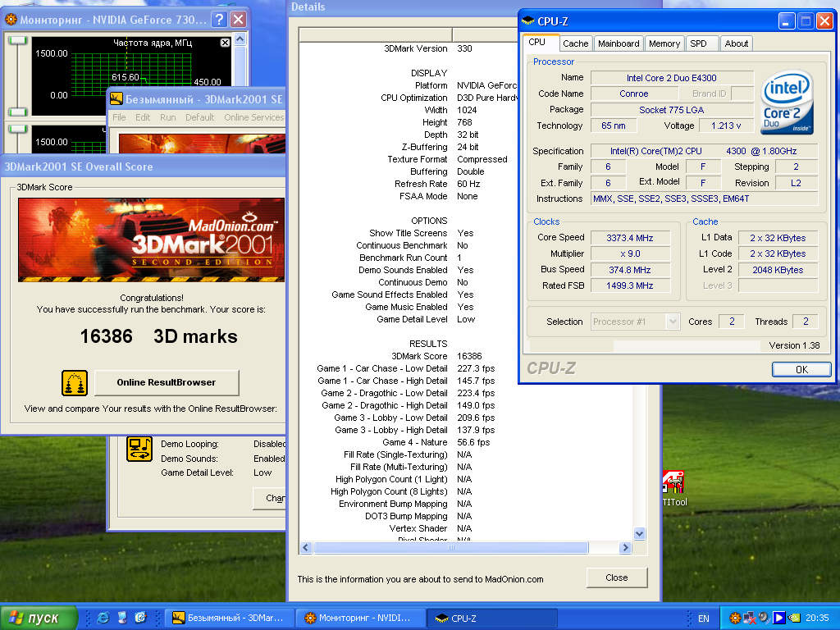Click the upper slider handle of second monitoring graph
Image resolution: width=840 pixels, height=630 pixels.
18,129
